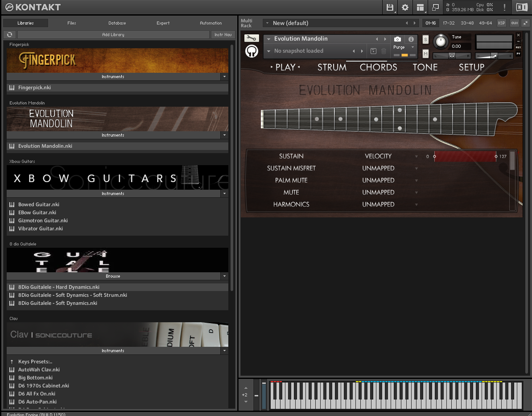The width and height of the screenshot is (532, 416).
Task: Shift keyboard octave down
Action: coord(246,402)
